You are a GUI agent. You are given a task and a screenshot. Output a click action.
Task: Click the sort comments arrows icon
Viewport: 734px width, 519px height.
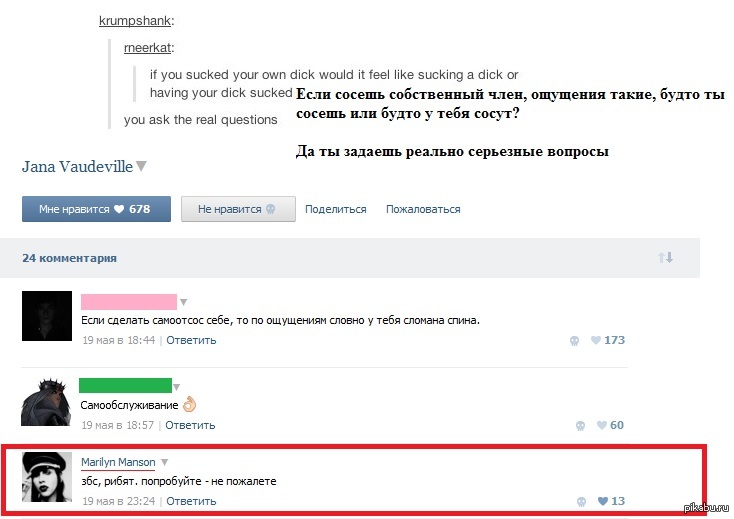click(x=665, y=257)
